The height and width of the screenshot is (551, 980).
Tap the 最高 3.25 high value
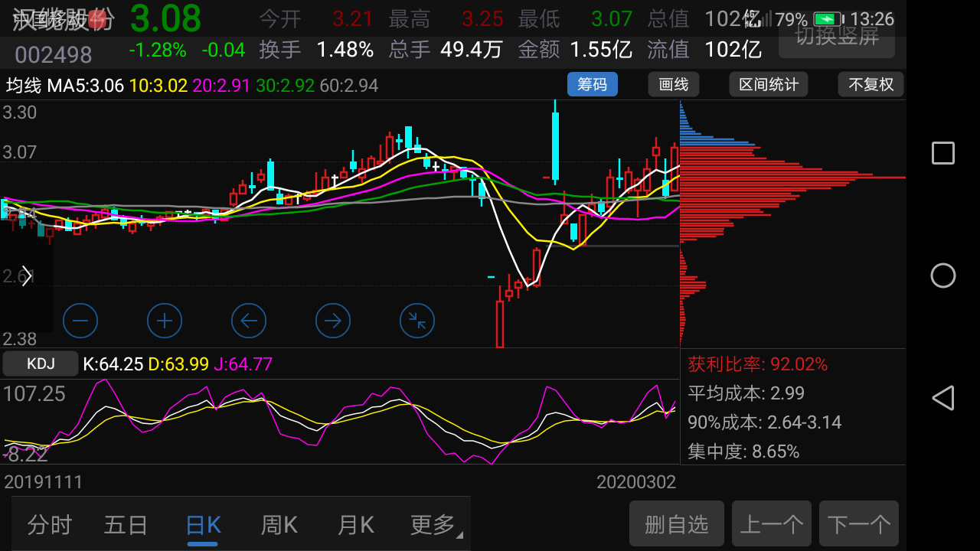pyautogui.click(x=446, y=19)
